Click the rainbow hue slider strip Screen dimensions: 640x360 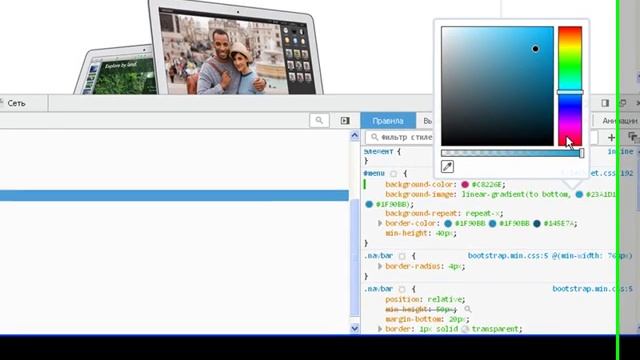pyautogui.click(x=570, y=86)
